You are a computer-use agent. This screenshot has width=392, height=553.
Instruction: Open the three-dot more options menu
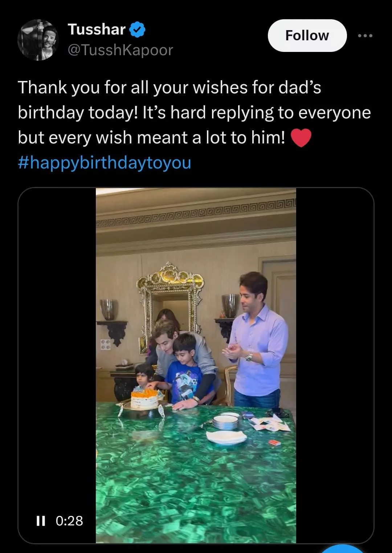point(365,36)
